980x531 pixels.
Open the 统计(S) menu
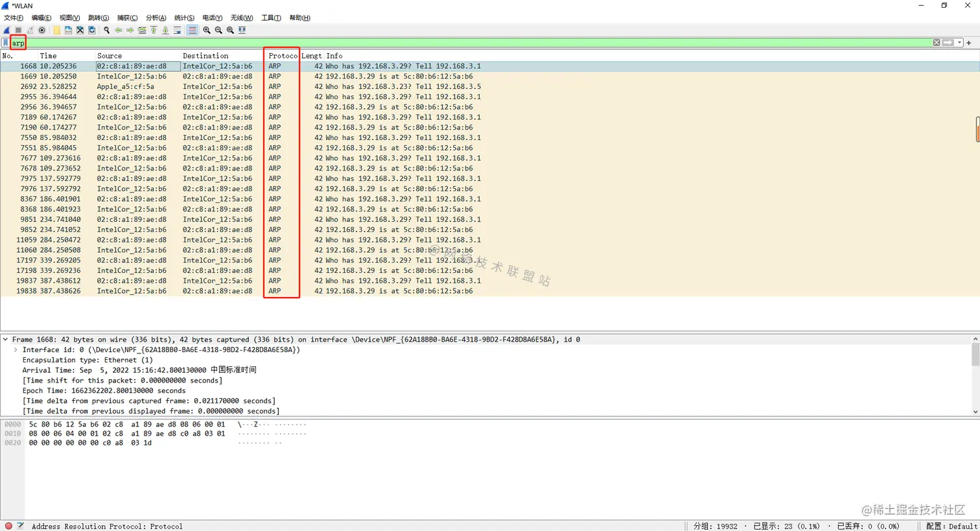(x=184, y=18)
